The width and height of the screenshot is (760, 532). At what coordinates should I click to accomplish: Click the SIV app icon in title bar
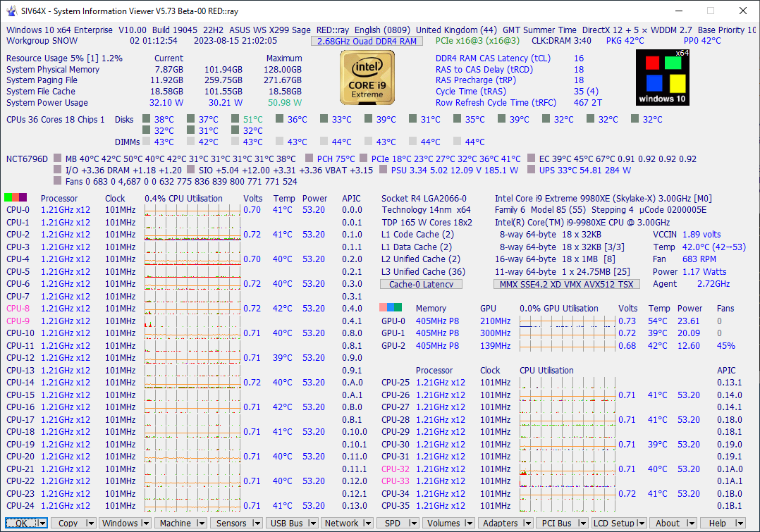click(x=12, y=11)
